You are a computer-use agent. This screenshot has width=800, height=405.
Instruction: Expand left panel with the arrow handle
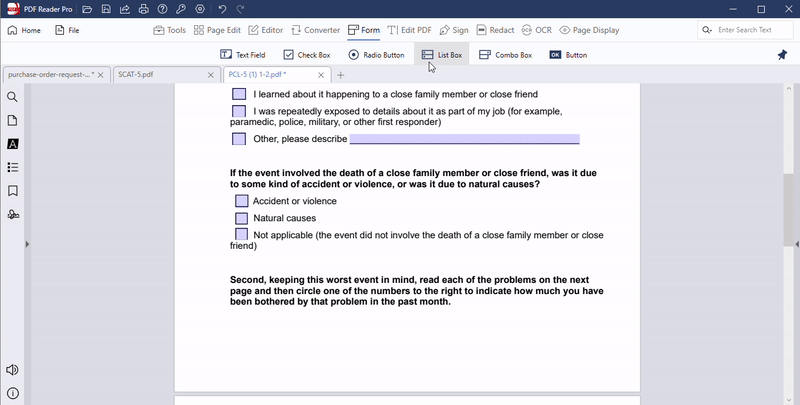click(x=27, y=244)
